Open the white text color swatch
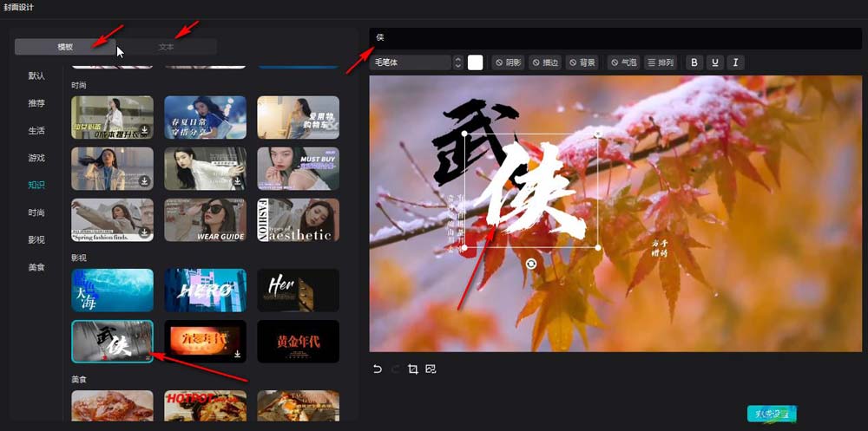The height and width of the screenshot is (431, 868). (x=475, y=62)
